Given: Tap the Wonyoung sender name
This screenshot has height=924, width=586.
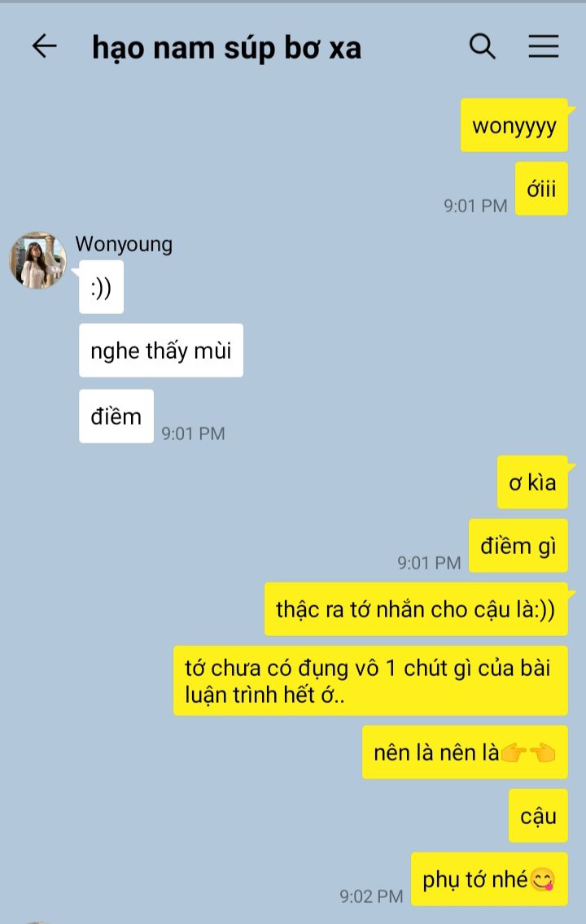Looking at the screenshot, I should [124, 244].
